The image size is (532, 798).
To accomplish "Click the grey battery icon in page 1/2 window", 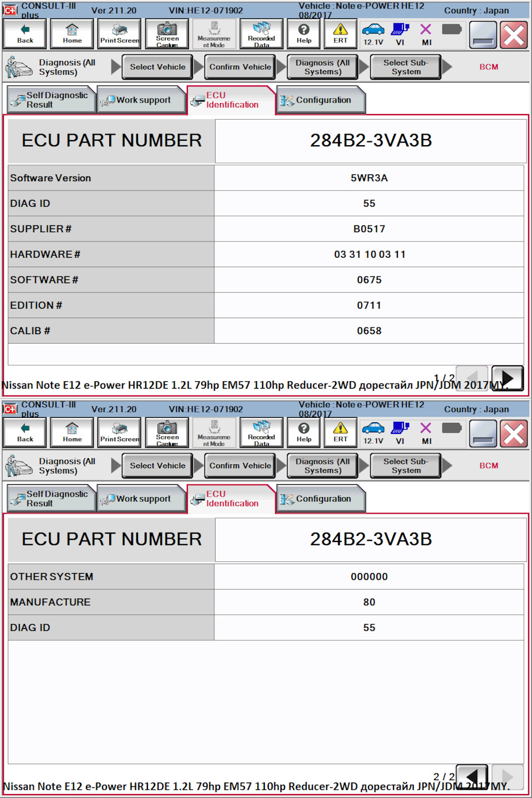I will (452, 29).
